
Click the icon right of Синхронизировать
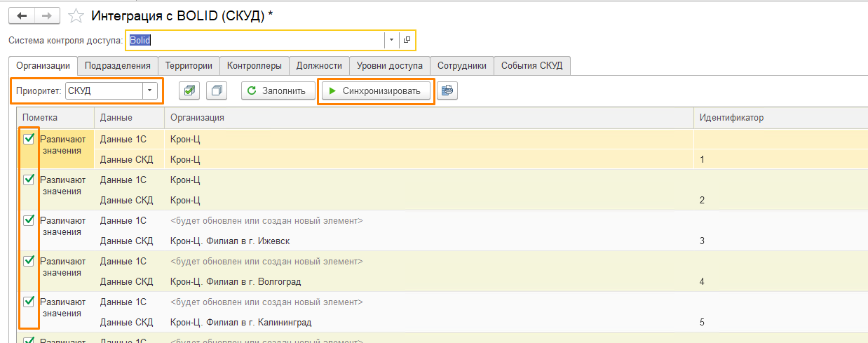(x=447, y=90)
